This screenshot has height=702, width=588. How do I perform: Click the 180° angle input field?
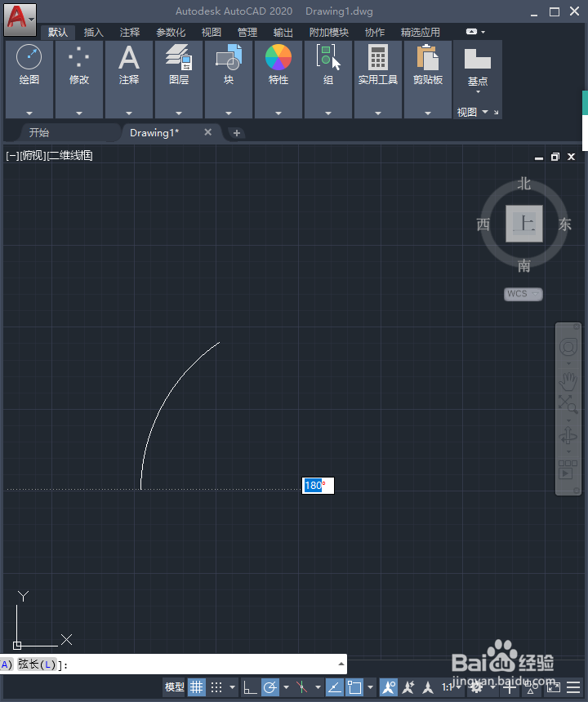(318, 486)
